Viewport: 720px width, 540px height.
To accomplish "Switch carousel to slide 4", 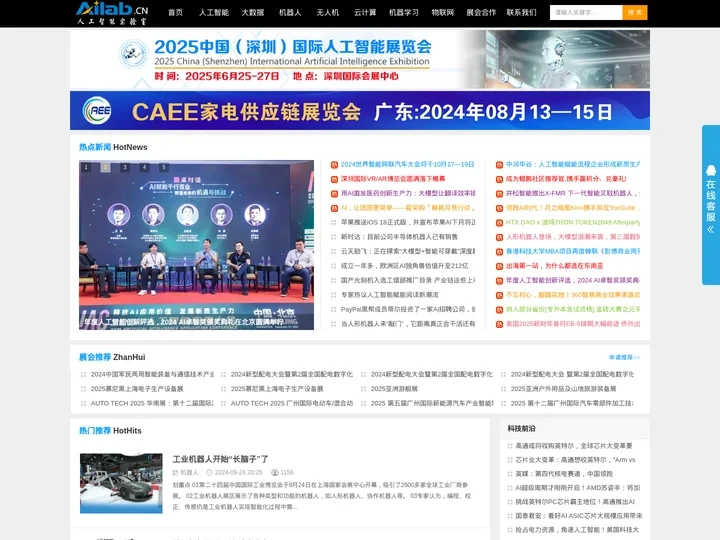I will (x=144, y=167).
